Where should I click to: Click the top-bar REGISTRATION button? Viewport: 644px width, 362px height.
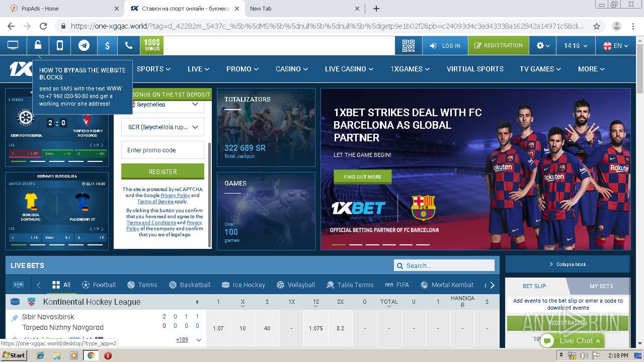pos(498,45)
